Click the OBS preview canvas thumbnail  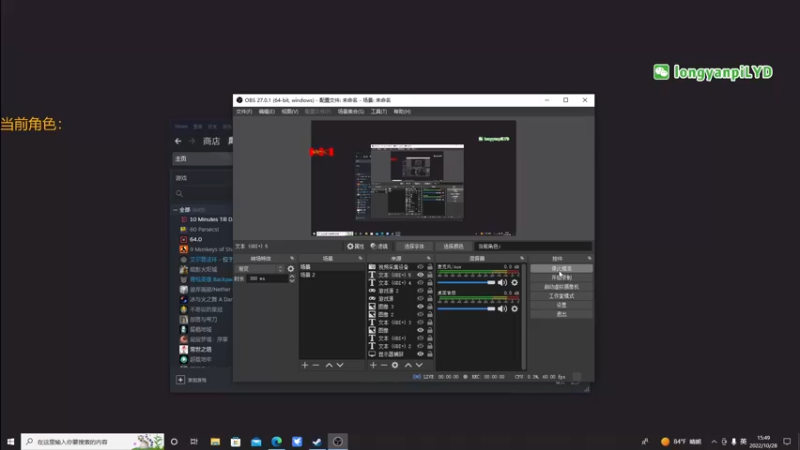413,178
